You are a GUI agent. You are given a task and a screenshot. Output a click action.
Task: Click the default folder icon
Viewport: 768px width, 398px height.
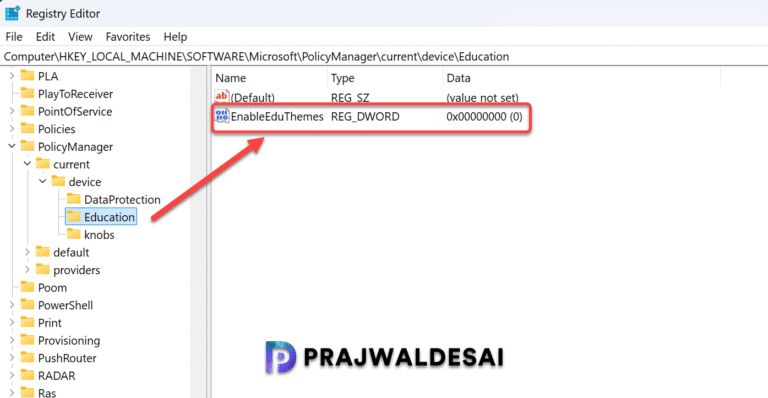(x=43, y=252)
